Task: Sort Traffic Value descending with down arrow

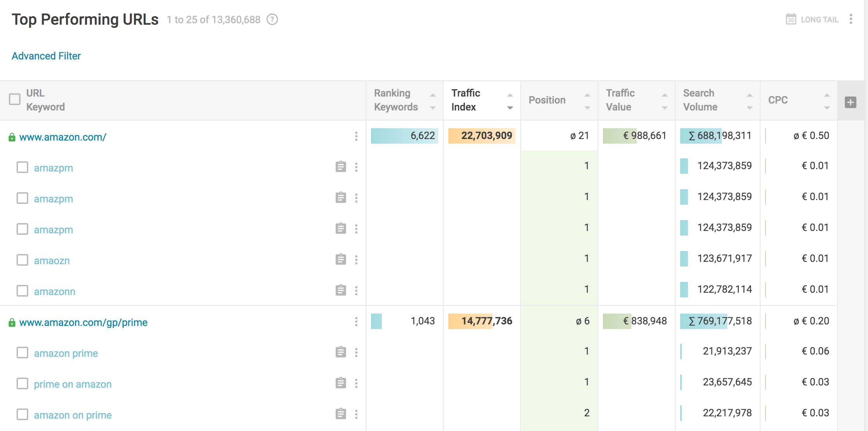Action: [x=665, y=108]
